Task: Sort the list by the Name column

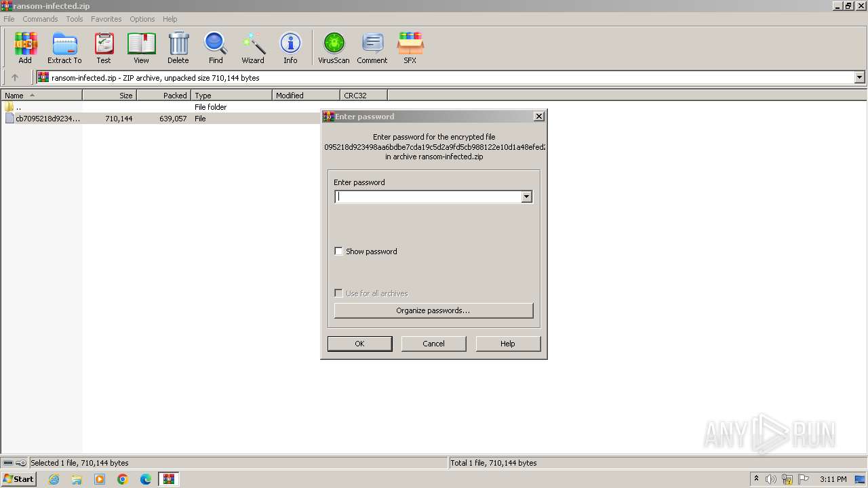Action: [x=41, y=96]
